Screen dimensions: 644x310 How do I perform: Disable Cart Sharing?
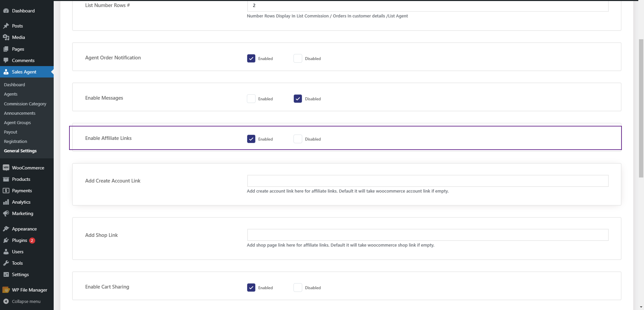tap(297, 287)
